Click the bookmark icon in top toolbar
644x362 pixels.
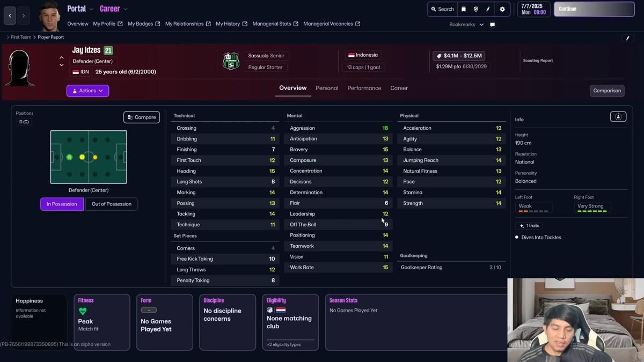tap(464, 9)
